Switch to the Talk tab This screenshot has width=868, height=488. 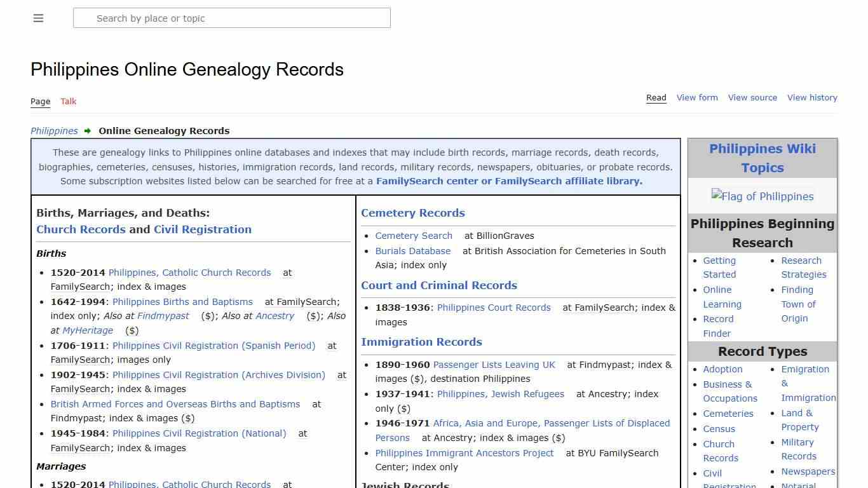point(68,101)
